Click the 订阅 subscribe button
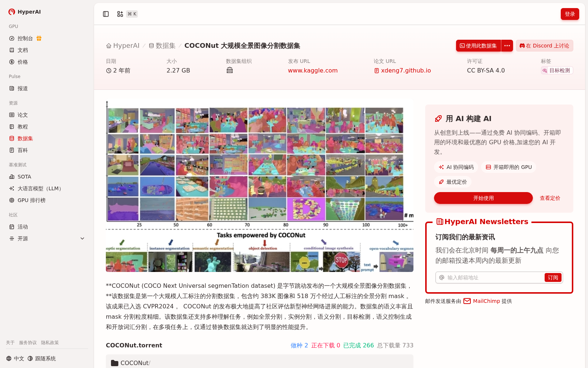Viewport: 588px width, 368px height. (x=553, y=277)
